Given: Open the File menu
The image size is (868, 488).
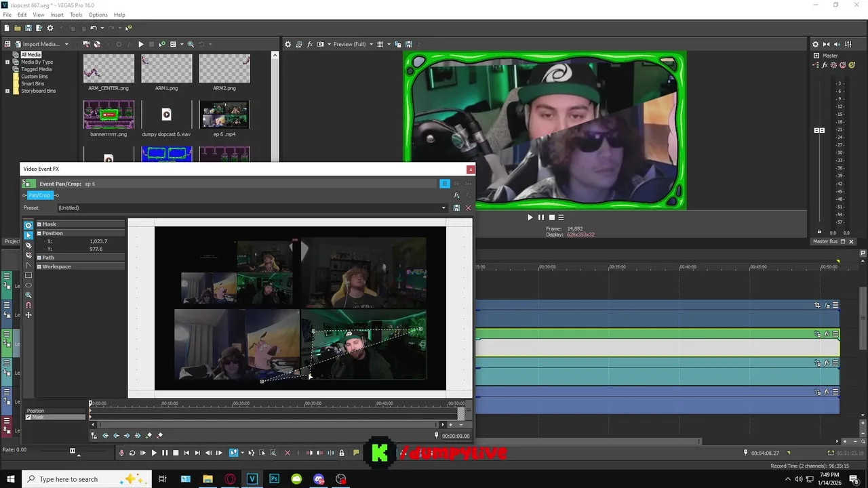Looking at the screenshot, I should pyautogui.click(x=7, y=15).
